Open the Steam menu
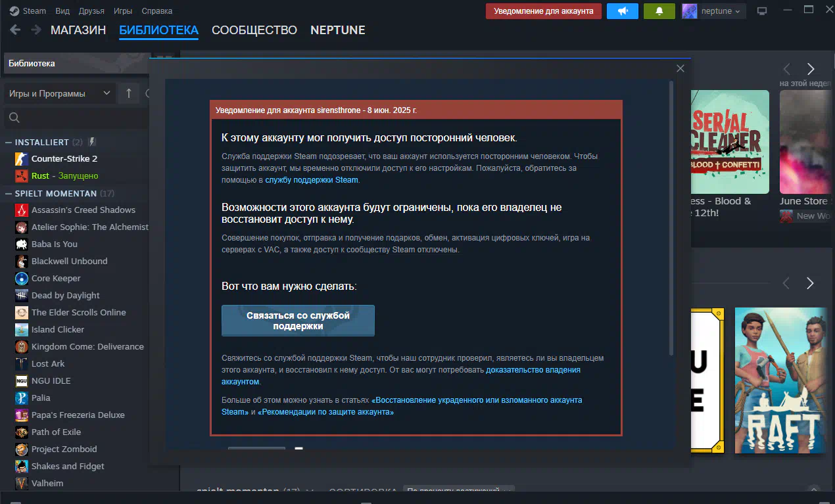The width and height of the screenshot is (835, 504). pyautogui.click(x=33, y=11)
